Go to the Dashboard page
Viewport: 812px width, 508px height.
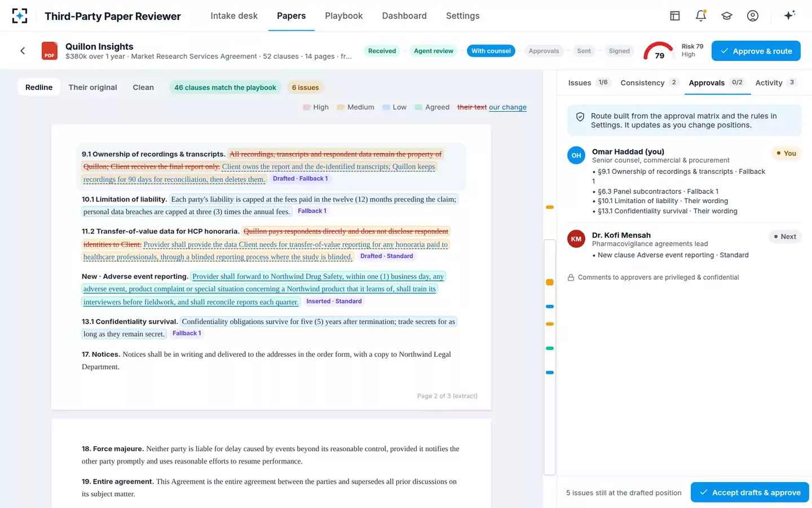point(404,16)
